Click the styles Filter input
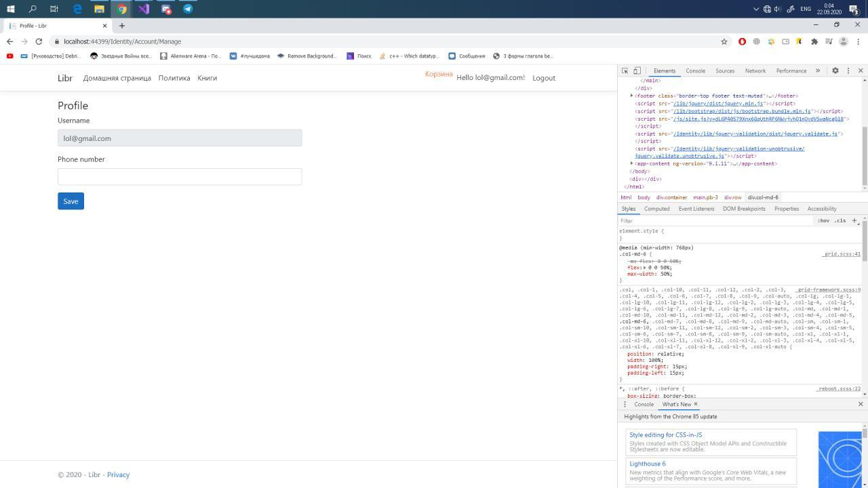Image resolution: width=868 pixels, height=488 pixels. point(715,220)
